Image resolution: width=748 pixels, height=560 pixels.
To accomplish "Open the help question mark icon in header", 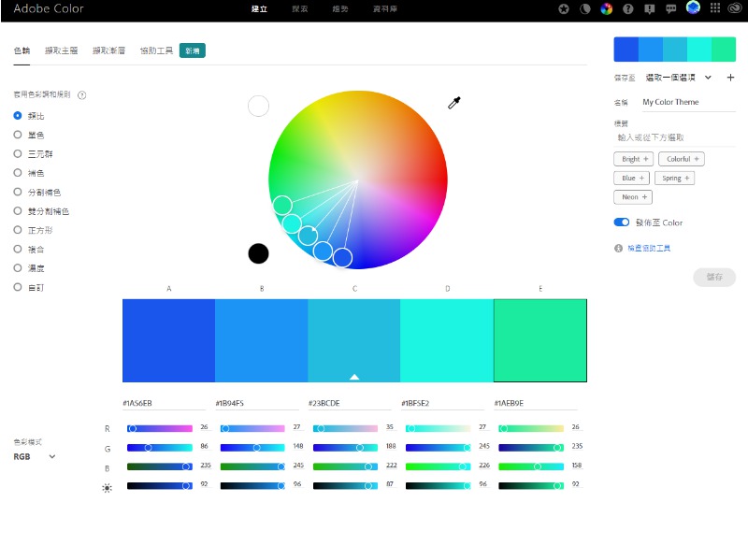I will (626, 9).
